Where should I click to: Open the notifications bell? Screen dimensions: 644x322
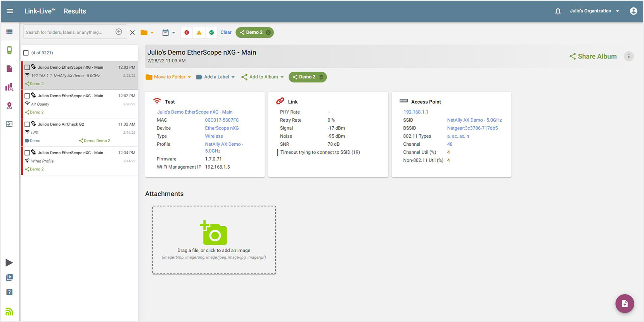[558, 11]
